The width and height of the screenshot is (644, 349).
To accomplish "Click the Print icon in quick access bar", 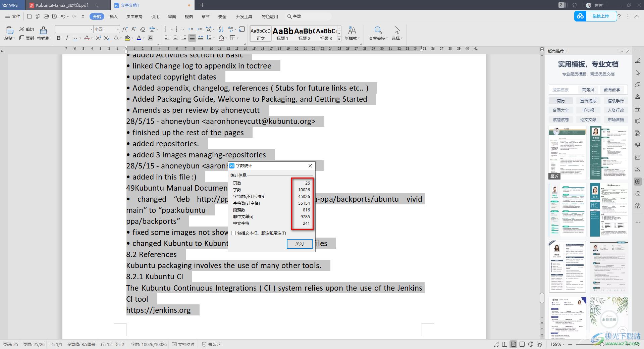I will (46, 16).
